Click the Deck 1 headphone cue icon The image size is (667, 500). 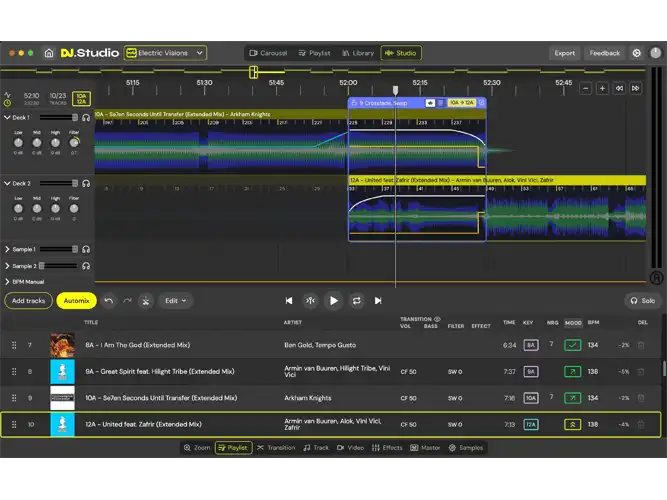86,117
